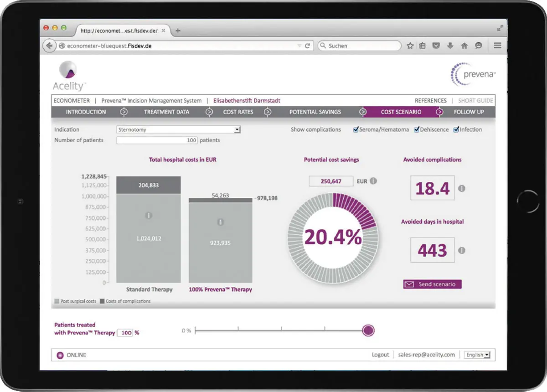547x392 pixels.
Task: Open the References link
Action: tap(431, 101)
